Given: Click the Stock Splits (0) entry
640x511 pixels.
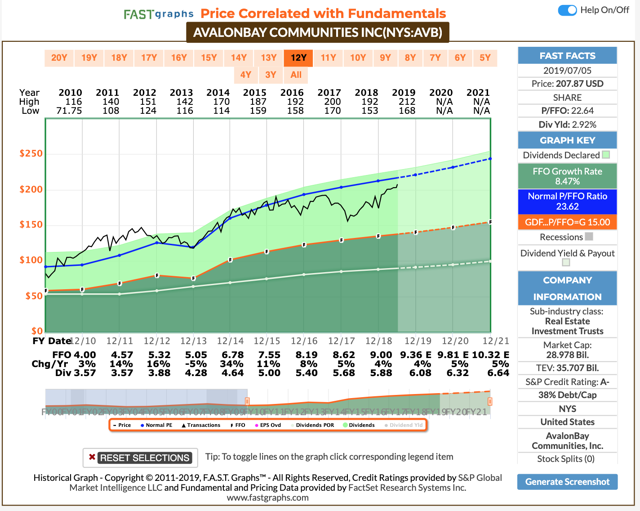Looking at the screenshot, I should point(566,459).
